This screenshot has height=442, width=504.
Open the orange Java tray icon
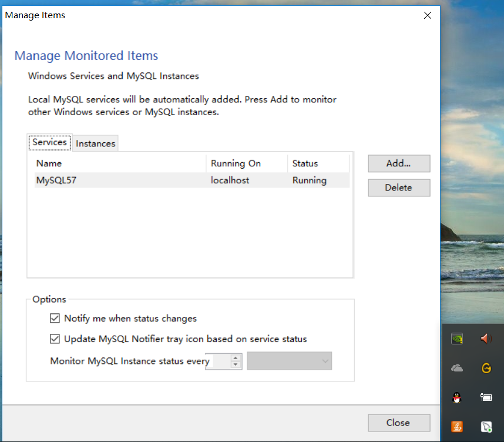[x=457, y=427]
